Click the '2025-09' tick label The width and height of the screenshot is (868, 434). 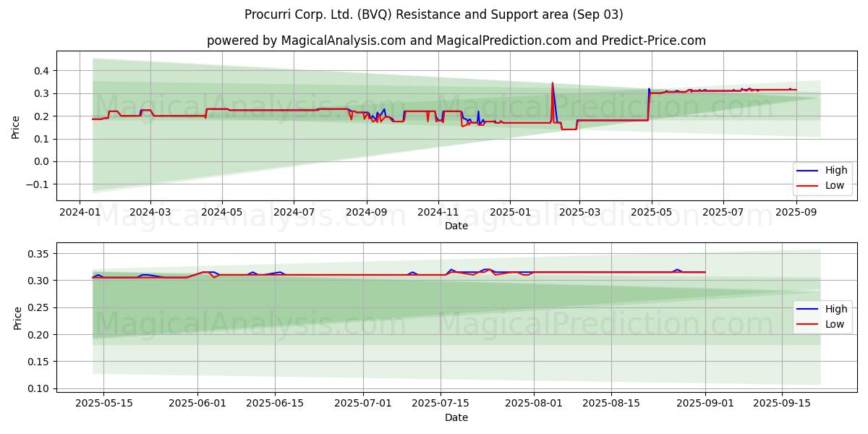click(796, 213)
